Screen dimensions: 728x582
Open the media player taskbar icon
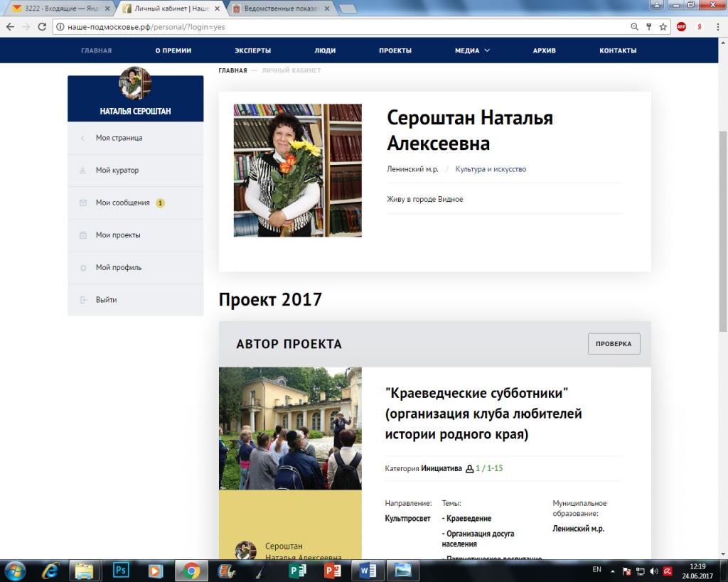click(156, 571)
